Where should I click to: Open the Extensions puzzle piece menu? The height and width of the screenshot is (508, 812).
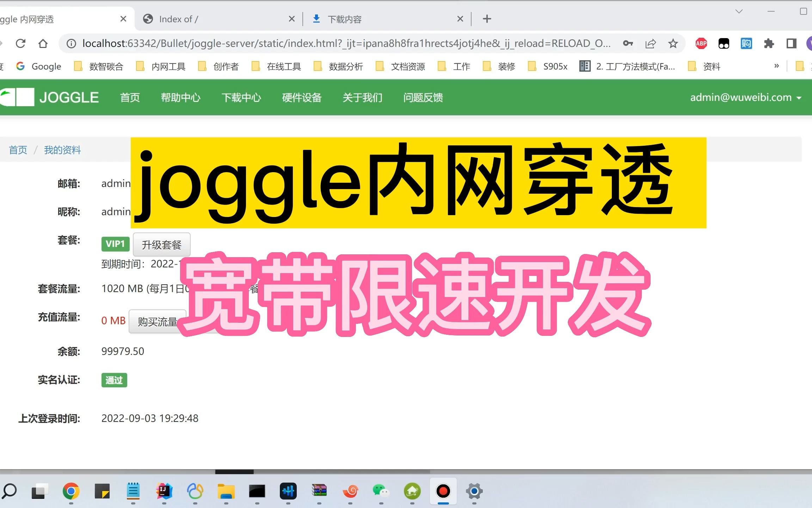point(769,43)
